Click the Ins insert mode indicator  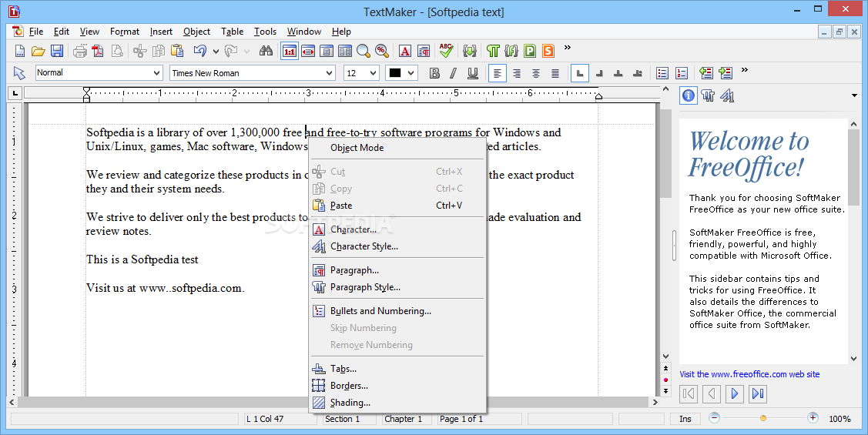(x=685, y=419)
